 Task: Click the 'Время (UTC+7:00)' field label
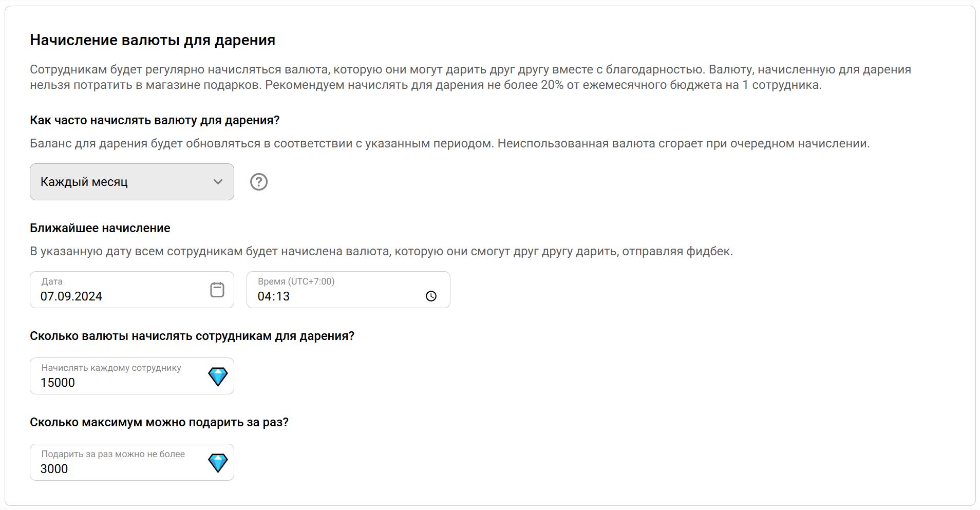[296, 281]
